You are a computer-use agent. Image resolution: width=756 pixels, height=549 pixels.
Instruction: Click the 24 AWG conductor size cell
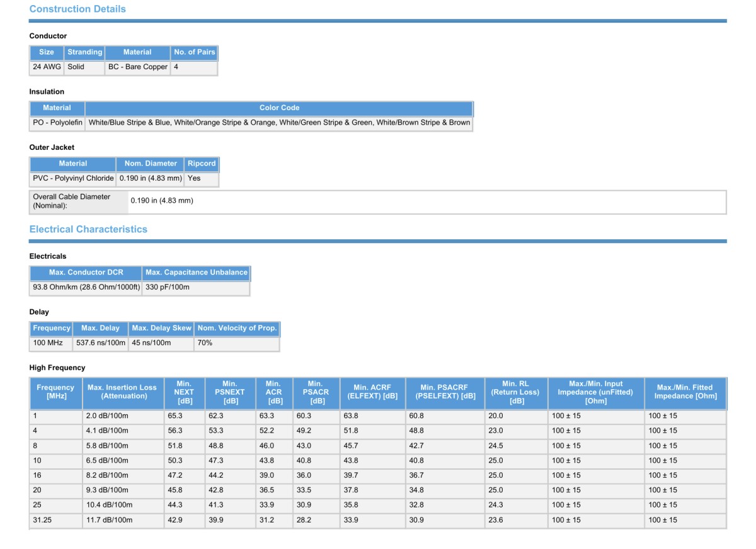click(x=47, y=67)
